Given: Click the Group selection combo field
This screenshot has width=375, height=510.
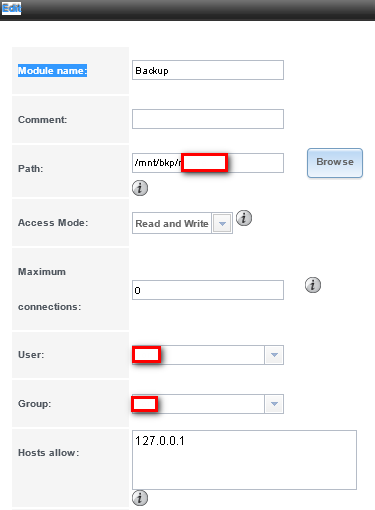Looking at the screenshot, I should 208,404.
